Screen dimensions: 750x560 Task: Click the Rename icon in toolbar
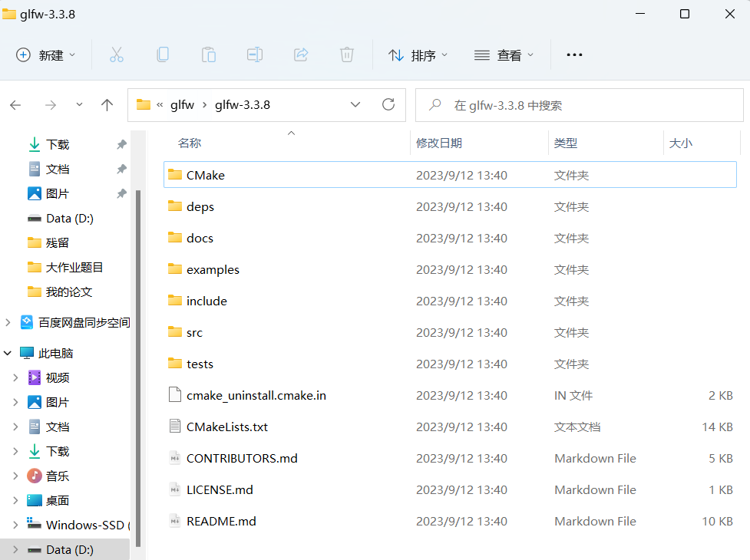(255, 55)
